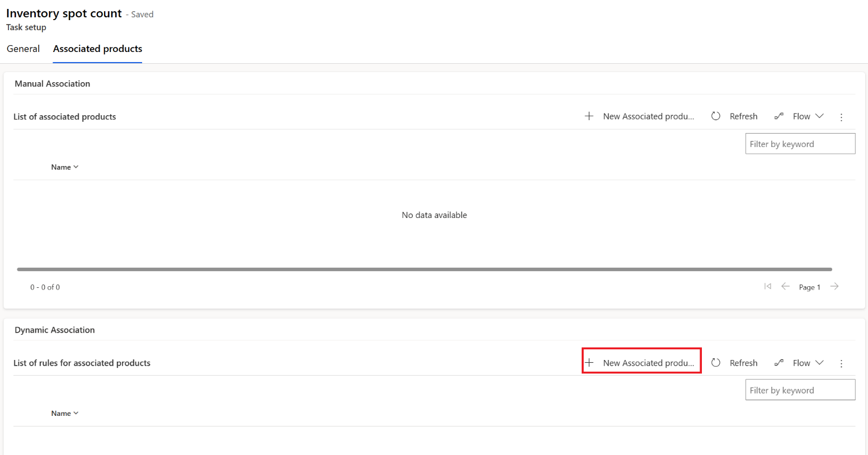Sort Name column in rules list
Image resolution: width=868 pixels, height=455 pixels.
pyautogui.click(x=65, y=414)
